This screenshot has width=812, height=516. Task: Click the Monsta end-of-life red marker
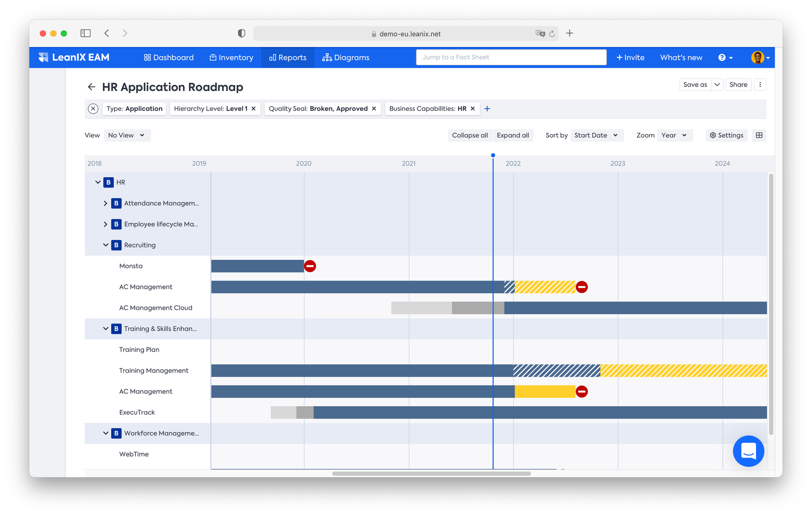coord(310,266)
